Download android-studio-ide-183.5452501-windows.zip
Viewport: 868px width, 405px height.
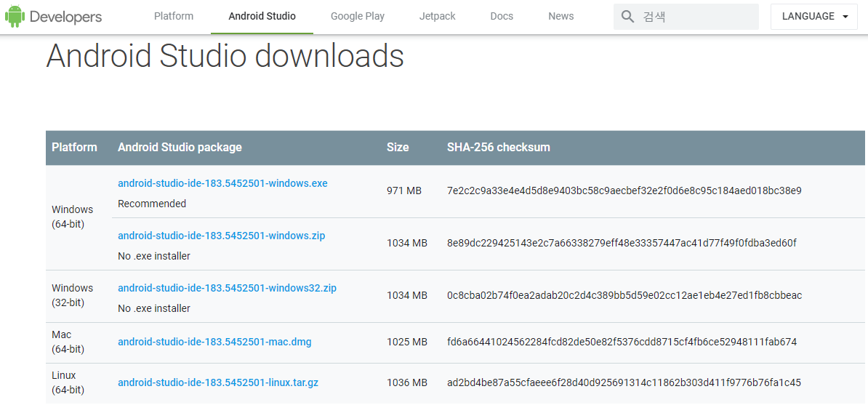(222, 236)
